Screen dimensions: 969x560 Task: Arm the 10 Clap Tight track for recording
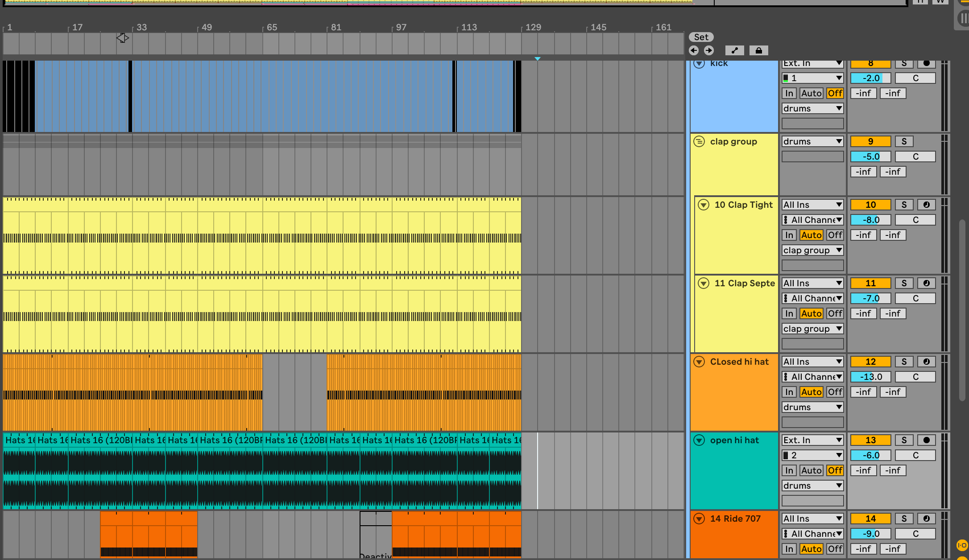(927, 205)
